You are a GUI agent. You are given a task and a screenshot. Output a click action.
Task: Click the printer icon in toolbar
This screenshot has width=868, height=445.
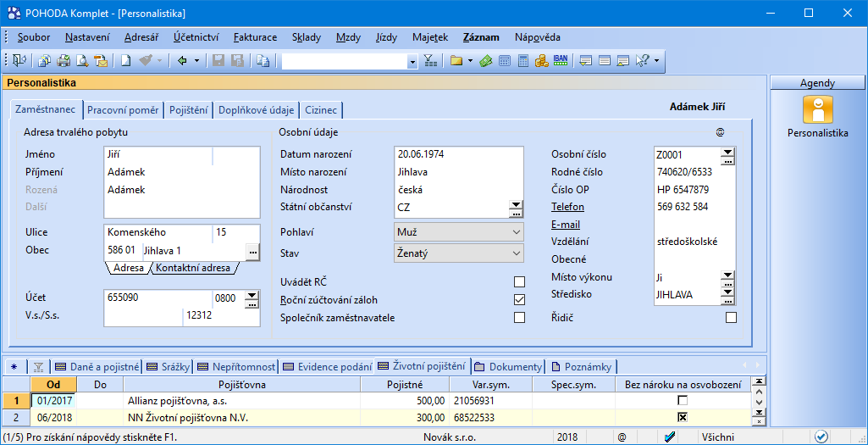click(x=64, y=61)
